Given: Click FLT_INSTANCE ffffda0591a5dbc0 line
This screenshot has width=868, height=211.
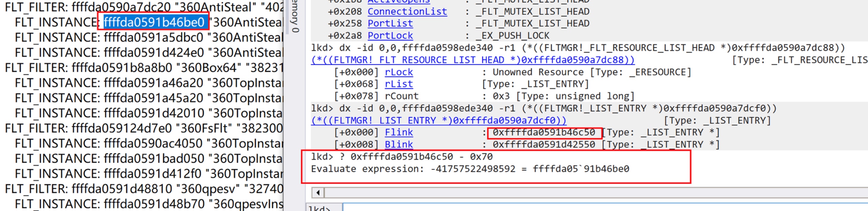Looking at the screenshot, I should 148,37.
